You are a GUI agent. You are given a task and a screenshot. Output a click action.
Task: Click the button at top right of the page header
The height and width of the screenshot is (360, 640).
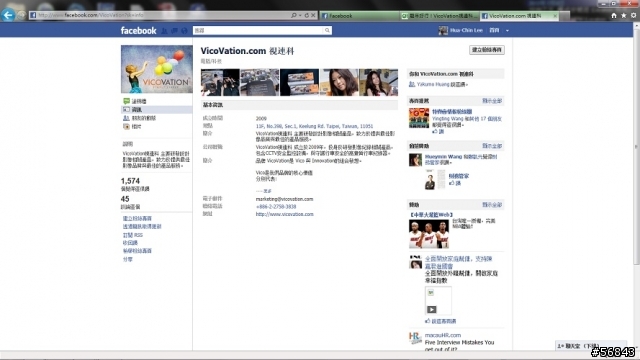click(x=487, y=50)
